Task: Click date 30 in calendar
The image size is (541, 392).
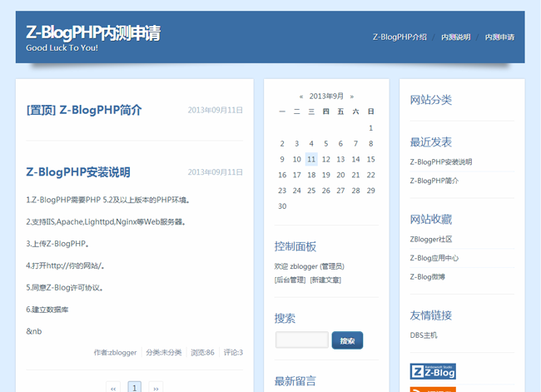Action: tap(282, 206)
